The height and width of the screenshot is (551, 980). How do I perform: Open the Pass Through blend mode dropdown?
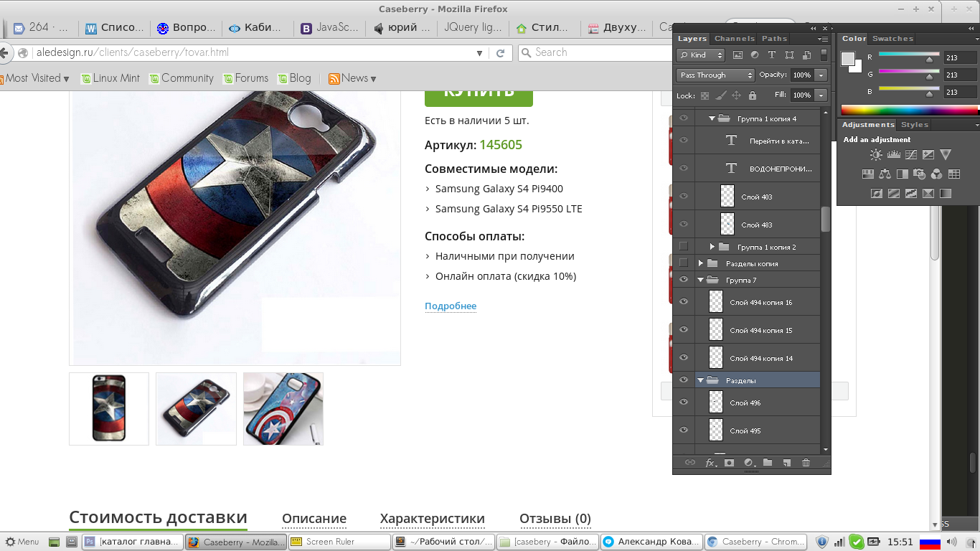coord(715,75)
